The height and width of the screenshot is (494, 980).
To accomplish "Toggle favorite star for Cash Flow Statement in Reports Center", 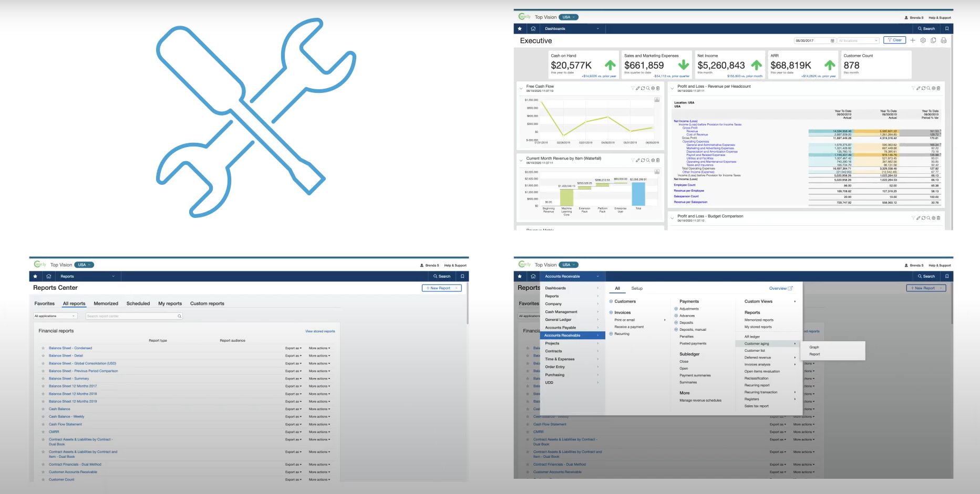I will point(43,424).
